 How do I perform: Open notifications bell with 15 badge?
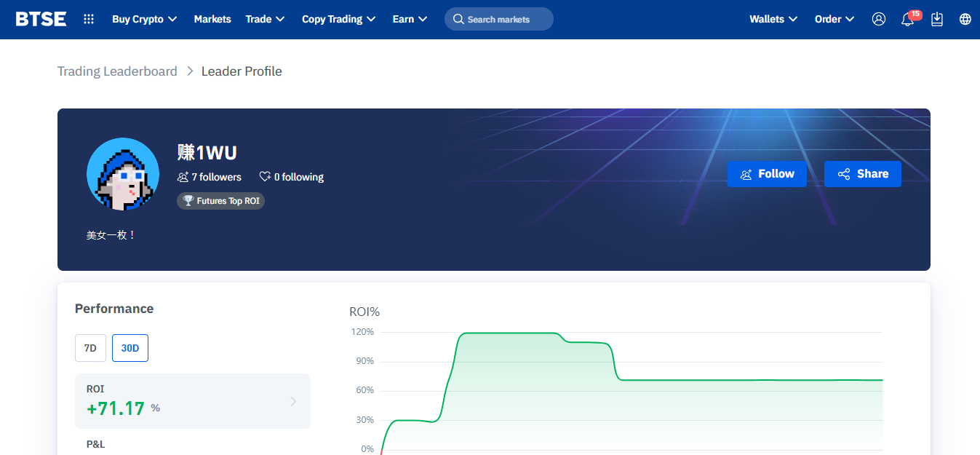909,18
